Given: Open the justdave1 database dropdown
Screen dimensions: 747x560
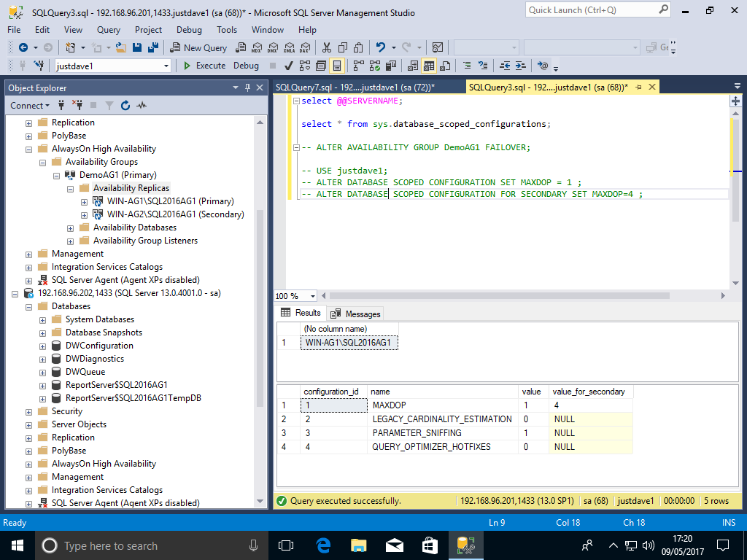Looking at the screenshot, I should pyautogui.click(x=166, y=66).
